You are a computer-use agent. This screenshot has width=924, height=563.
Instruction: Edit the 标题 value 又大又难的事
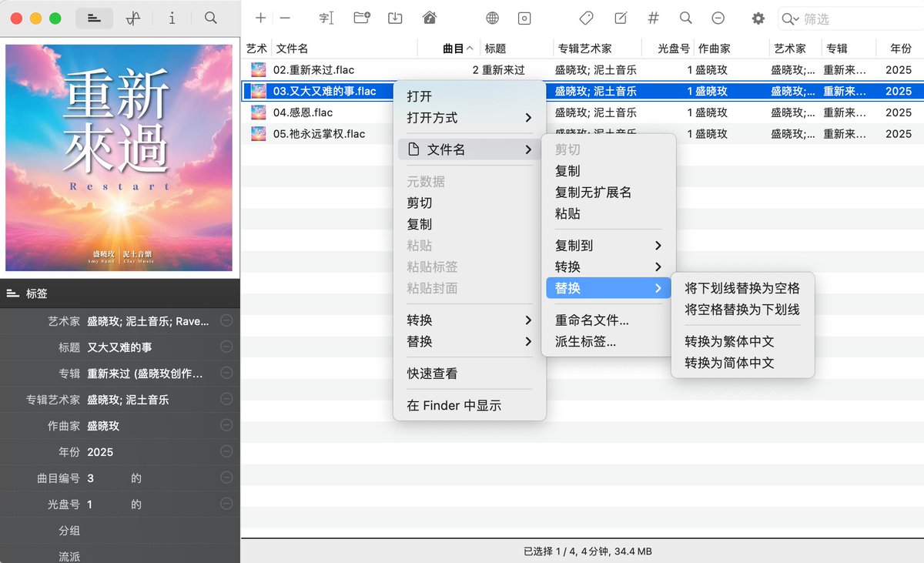119,347
